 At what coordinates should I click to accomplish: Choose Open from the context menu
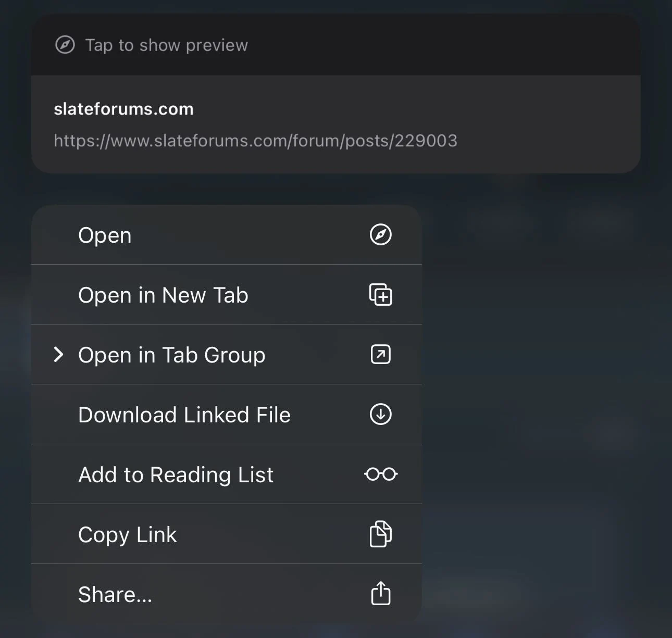(x=227, y=235)
